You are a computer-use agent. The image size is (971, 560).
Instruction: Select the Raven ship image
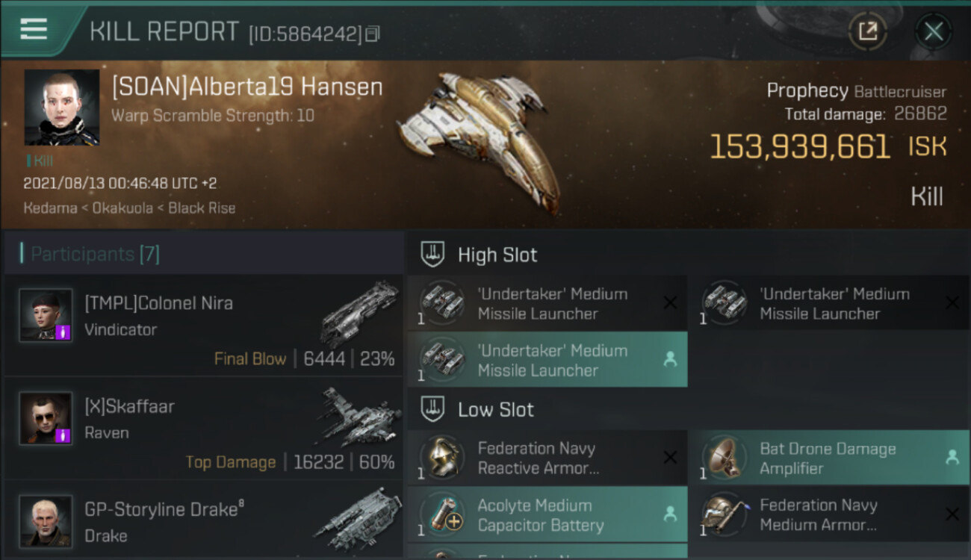pyautogui.click(x=359, y=417)
